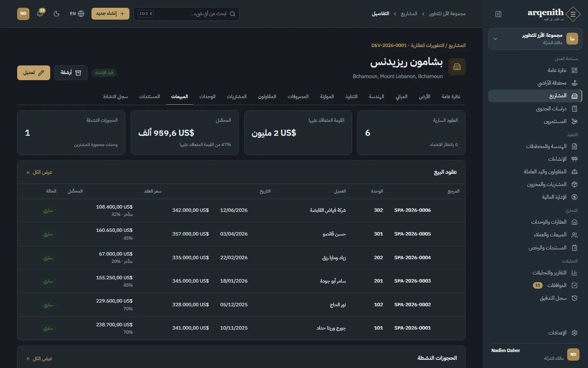
Task: Switch to the سجل النشاط tab
Action: [x=116, y=96]
